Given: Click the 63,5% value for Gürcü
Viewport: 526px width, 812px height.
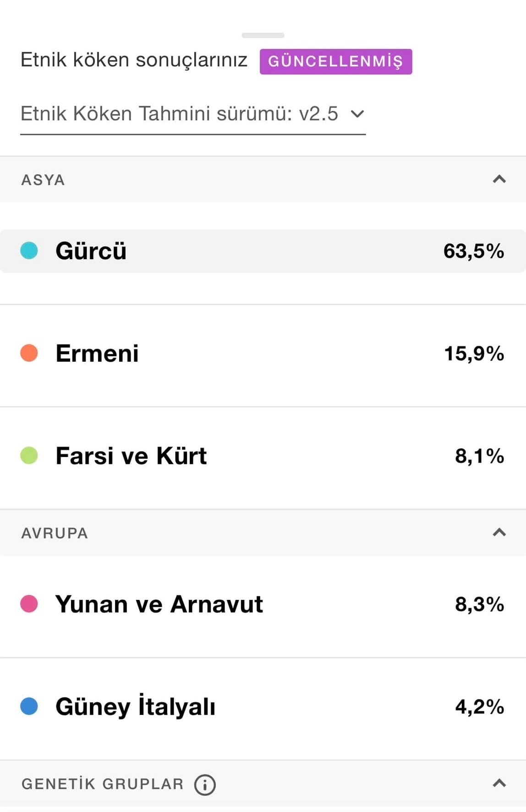Looking at the screenshot, I should coord(473,251).
